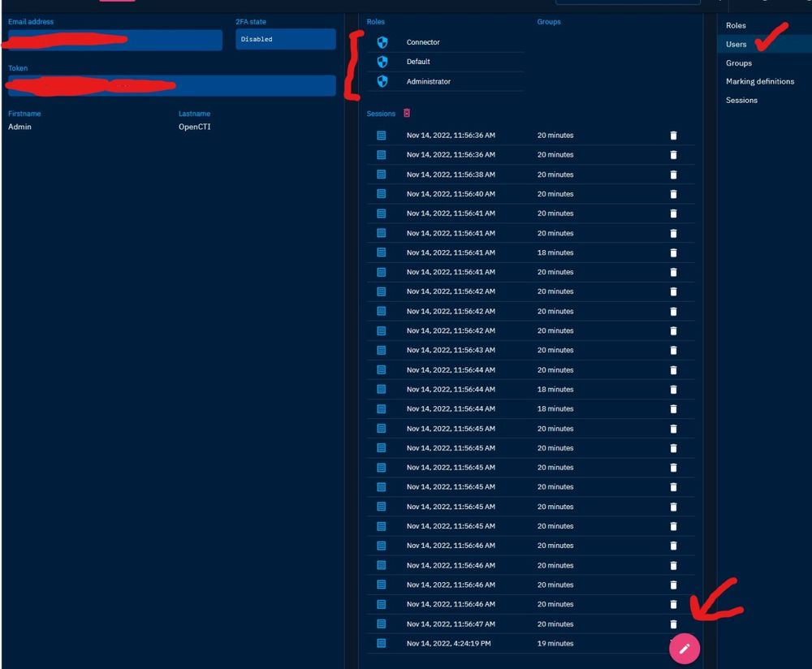Click the kill-all icon next to Sessions heading
Viewport: 812px width, 669px height.
click(408, 113)
